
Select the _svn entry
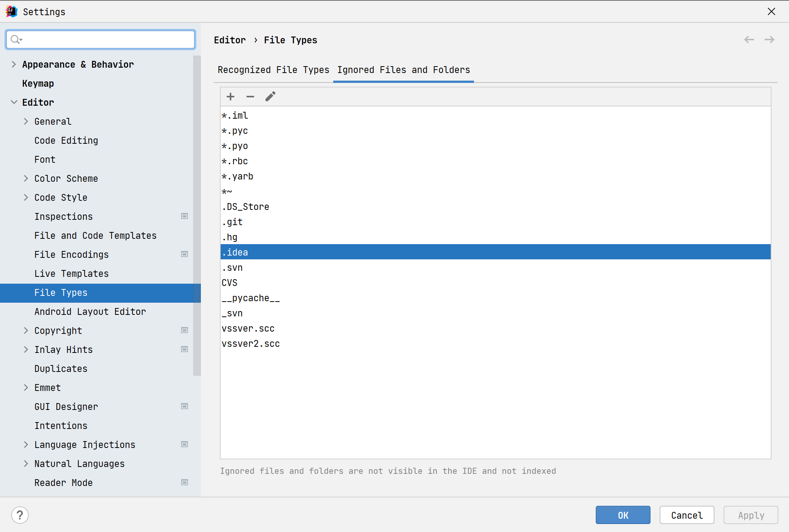pyautogui.click(x=496, y=313)
